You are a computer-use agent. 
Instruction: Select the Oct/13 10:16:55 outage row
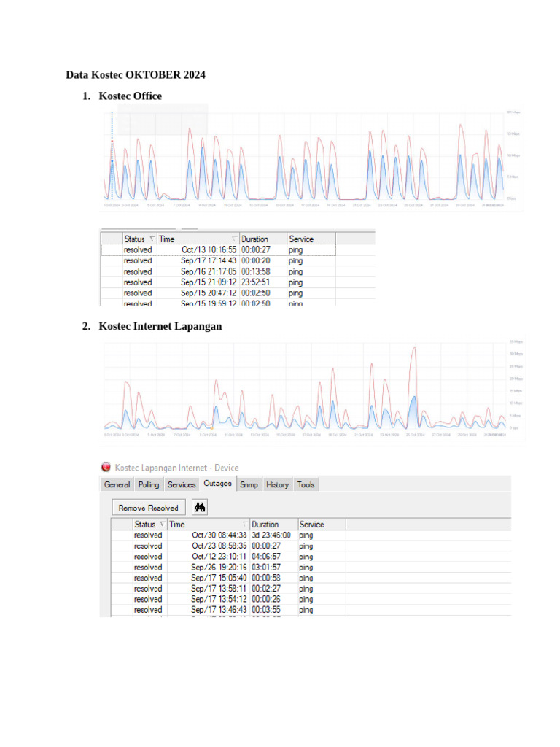tap(219, 249)
